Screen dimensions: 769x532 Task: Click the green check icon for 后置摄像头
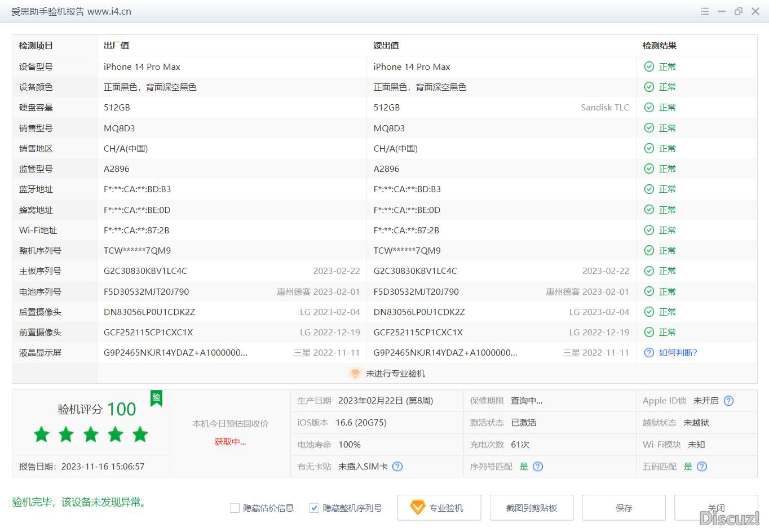649,312
